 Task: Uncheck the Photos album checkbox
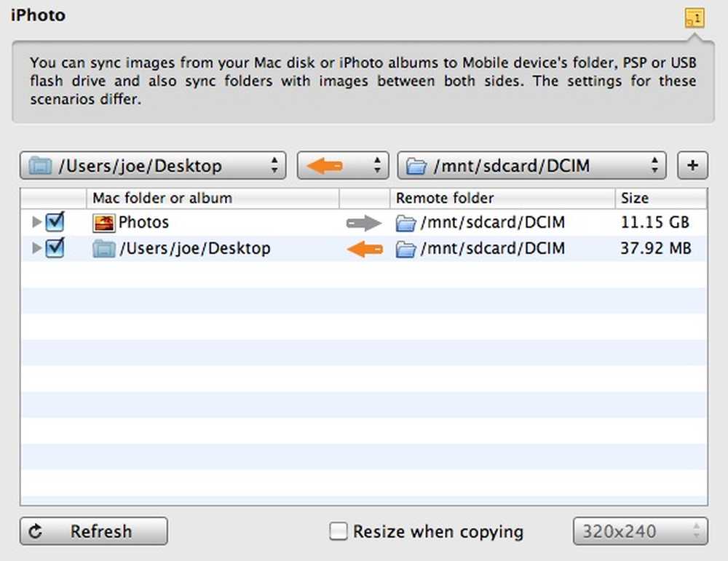(55, 222)
